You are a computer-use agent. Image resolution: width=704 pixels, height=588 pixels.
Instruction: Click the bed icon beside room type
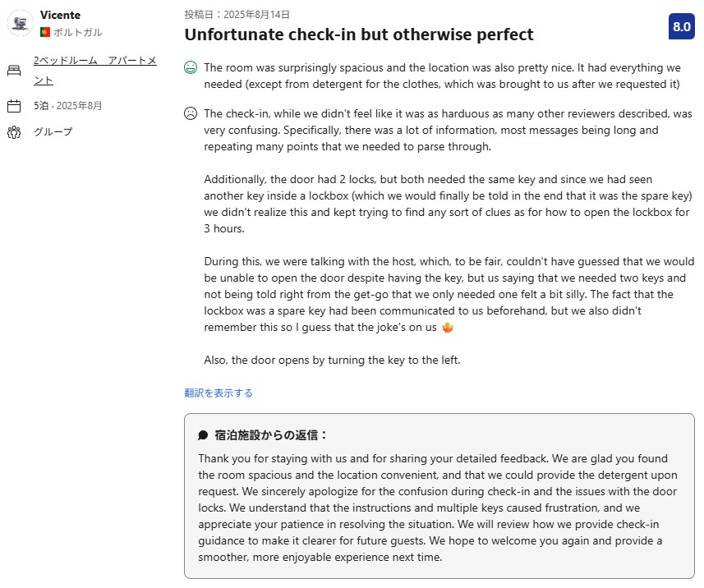(x=14, y=71)
